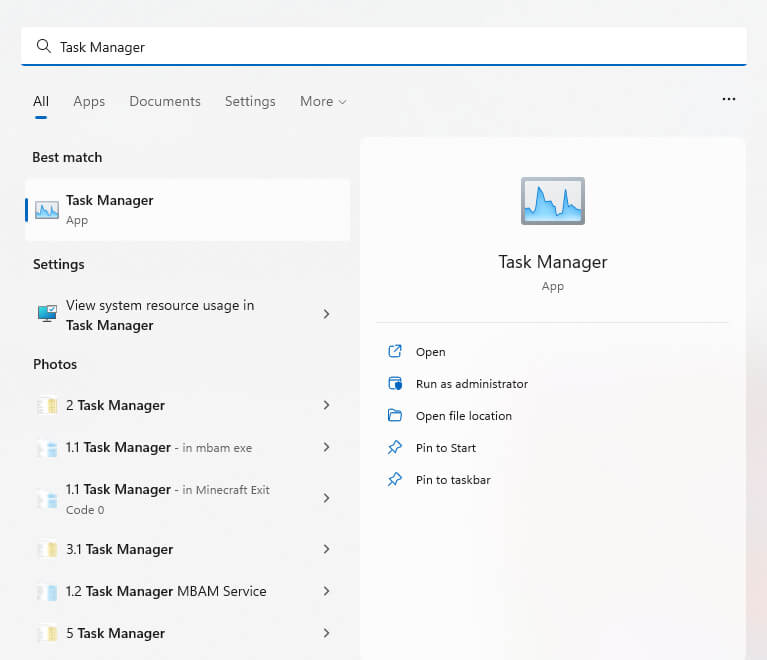Select the Settings filter tab
767x660 pixels.
tap(250, 101)
